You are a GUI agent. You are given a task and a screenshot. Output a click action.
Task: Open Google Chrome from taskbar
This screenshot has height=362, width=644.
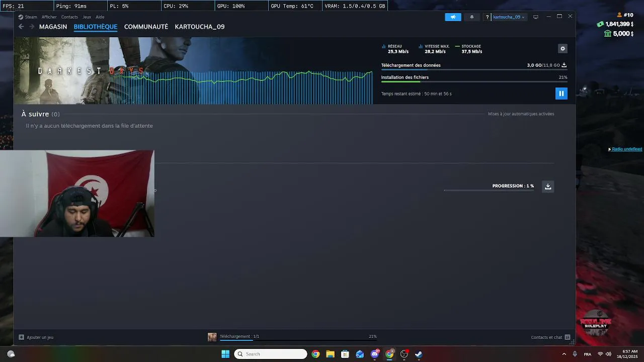point(315,354)
